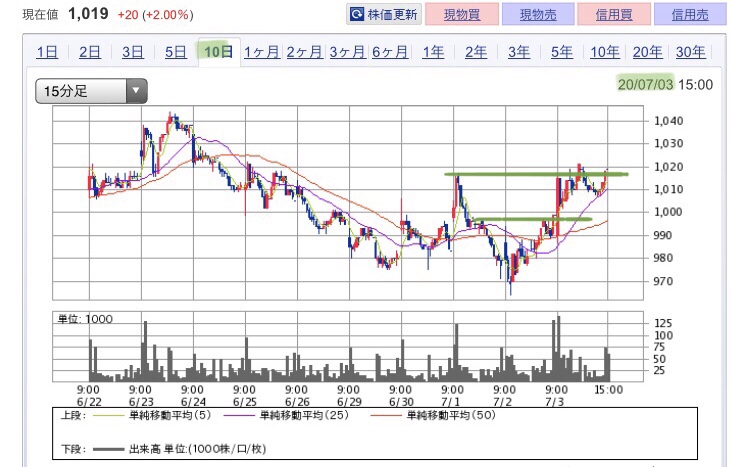Switch chart to 20年 range
Image resolution: width=731 pixels, height=467 pixels.
coord(648,52)
